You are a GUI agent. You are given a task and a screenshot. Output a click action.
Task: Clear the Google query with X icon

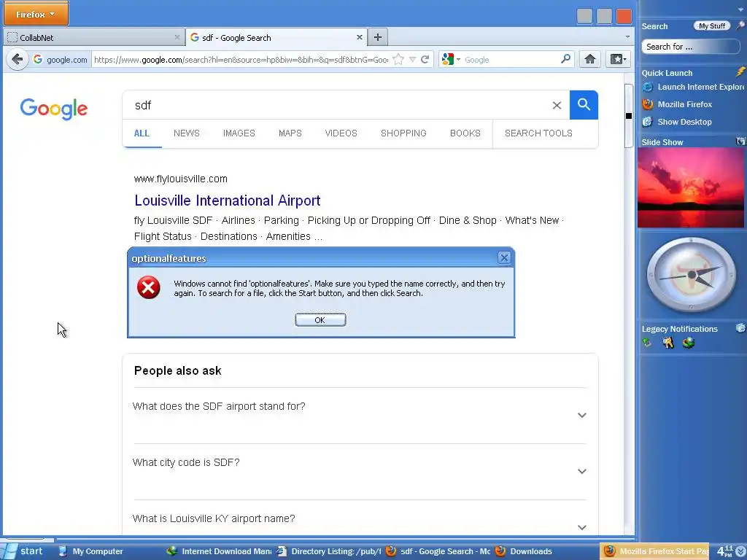(557, 105)
